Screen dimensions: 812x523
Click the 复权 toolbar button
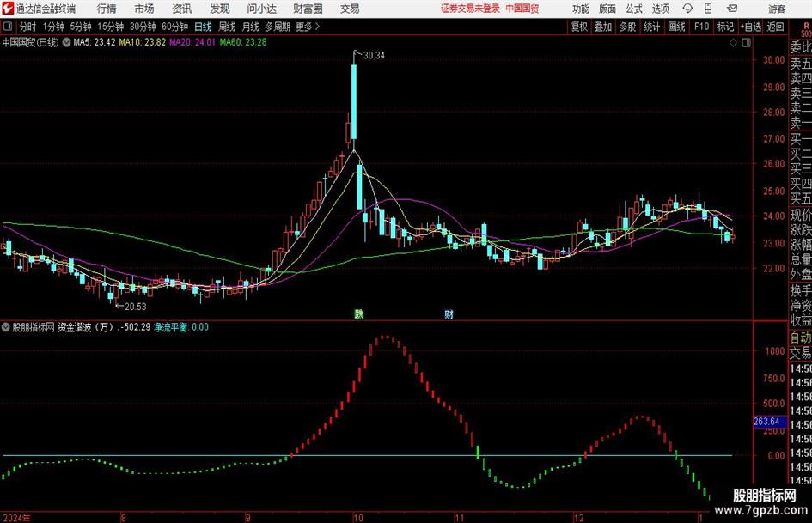579,27
